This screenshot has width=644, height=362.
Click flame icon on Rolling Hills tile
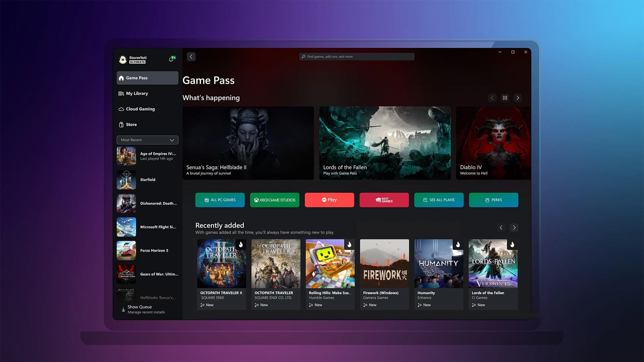(x=349, y=244)
